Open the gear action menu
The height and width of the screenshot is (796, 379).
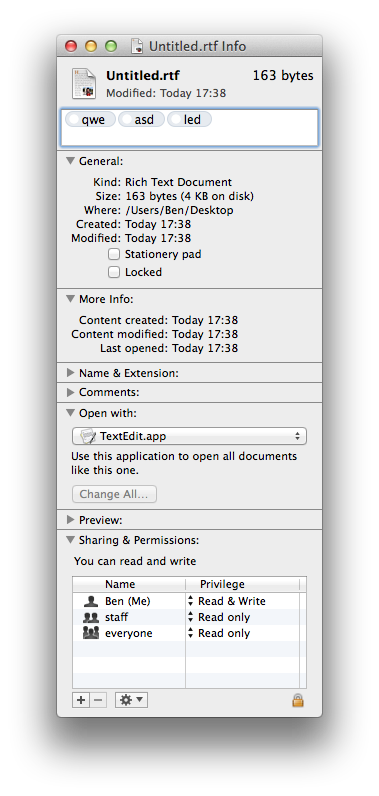pyautogui.click(x=131, y=701)
